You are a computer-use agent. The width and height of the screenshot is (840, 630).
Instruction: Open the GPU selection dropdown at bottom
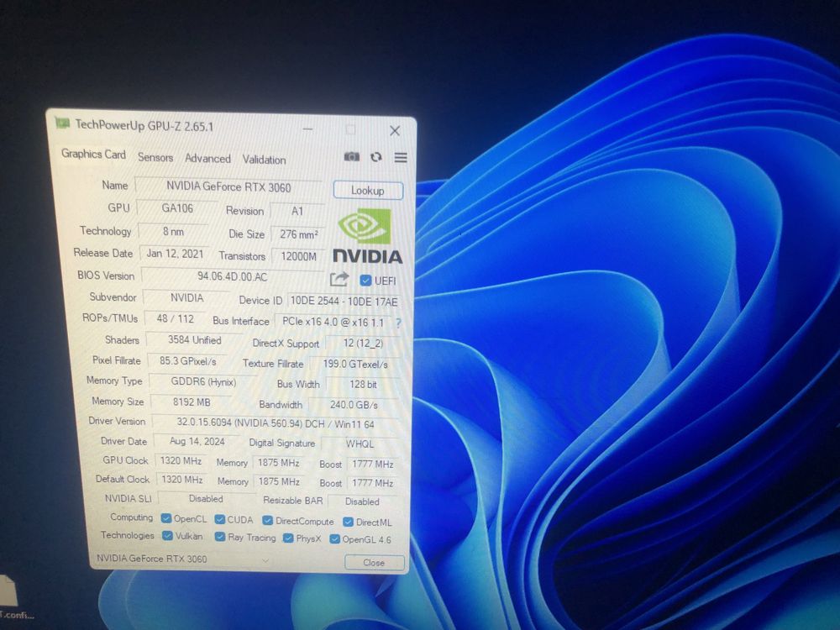182,559
